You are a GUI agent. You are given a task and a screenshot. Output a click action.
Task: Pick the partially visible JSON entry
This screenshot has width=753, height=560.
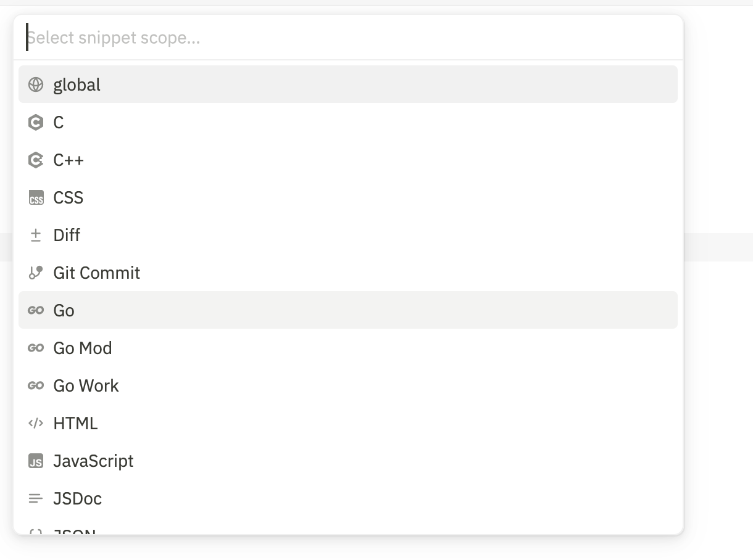point(75,531)
